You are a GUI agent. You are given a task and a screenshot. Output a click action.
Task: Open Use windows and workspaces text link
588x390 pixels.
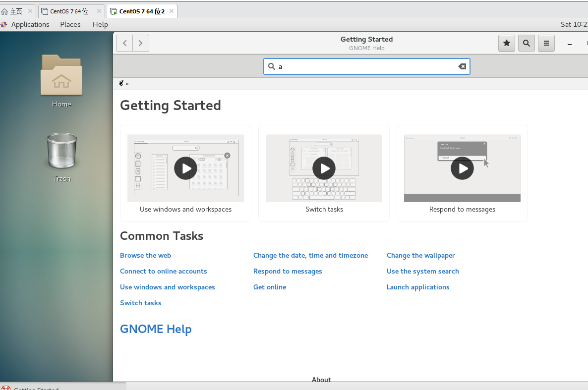(167, 287)
